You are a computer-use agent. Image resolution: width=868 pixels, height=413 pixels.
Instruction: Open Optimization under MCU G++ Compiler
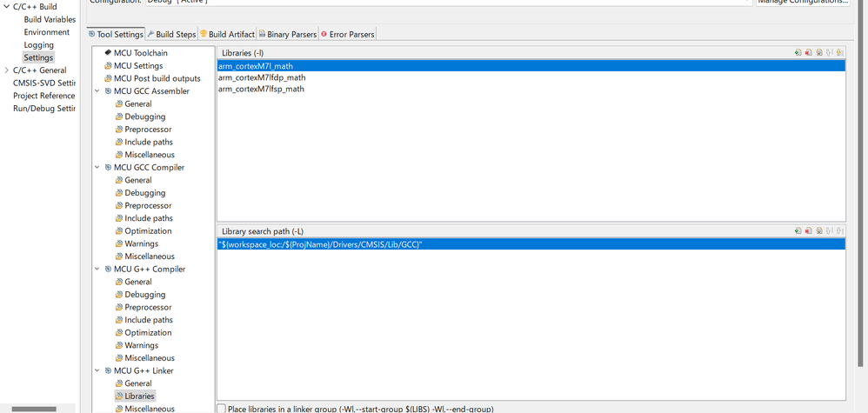point(144,333)
